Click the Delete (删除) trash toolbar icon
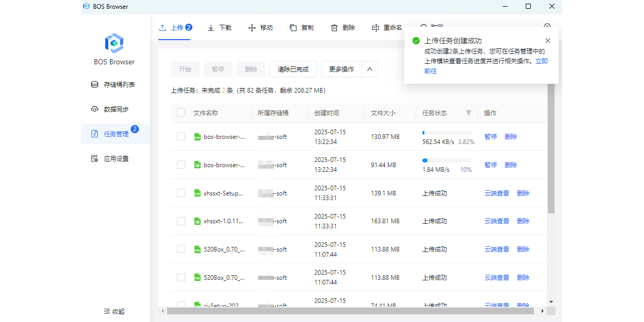Screen dimensions: 644x322 [x=334, y=28]
